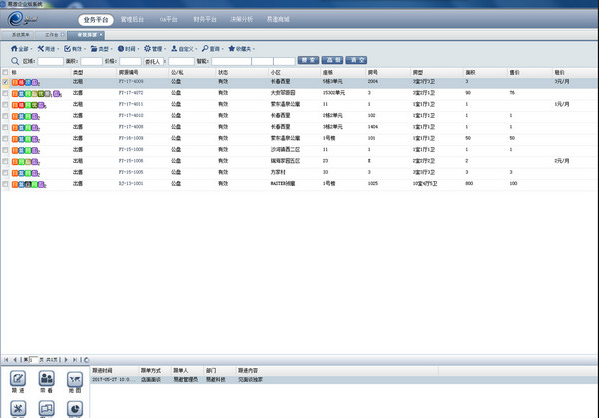Screen dimensions: 600x418
Task: Open the 地图 (map) icon
Action: point(76,380)
